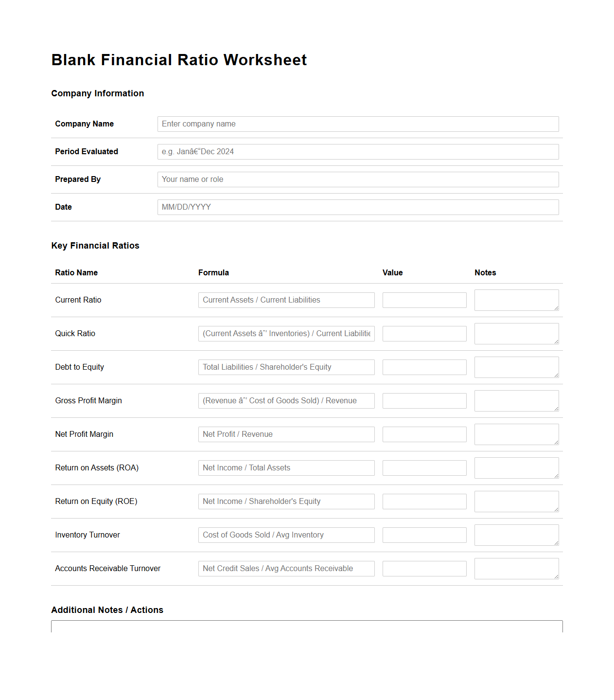The image size is (614, 700).
Task: Click the Inventory Turnover formula field
Action: (x=286, y=535)
